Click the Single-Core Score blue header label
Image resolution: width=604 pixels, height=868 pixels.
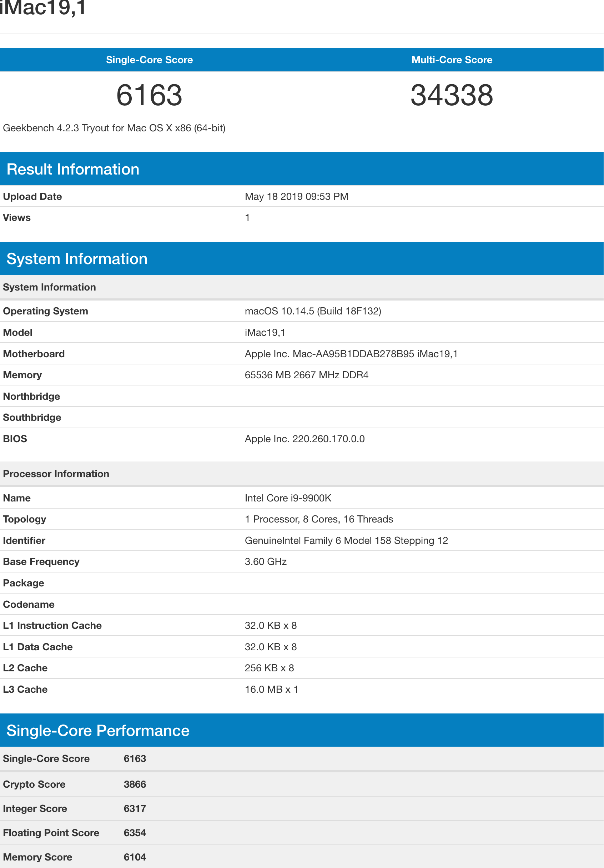(149, 60)
